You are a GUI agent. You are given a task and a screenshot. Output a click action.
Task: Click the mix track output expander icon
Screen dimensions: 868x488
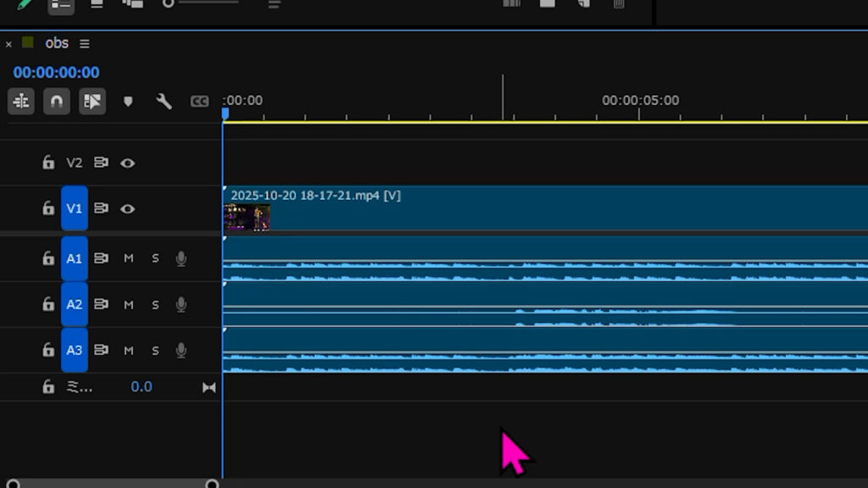pyautogui.click(x=209, y=387)
